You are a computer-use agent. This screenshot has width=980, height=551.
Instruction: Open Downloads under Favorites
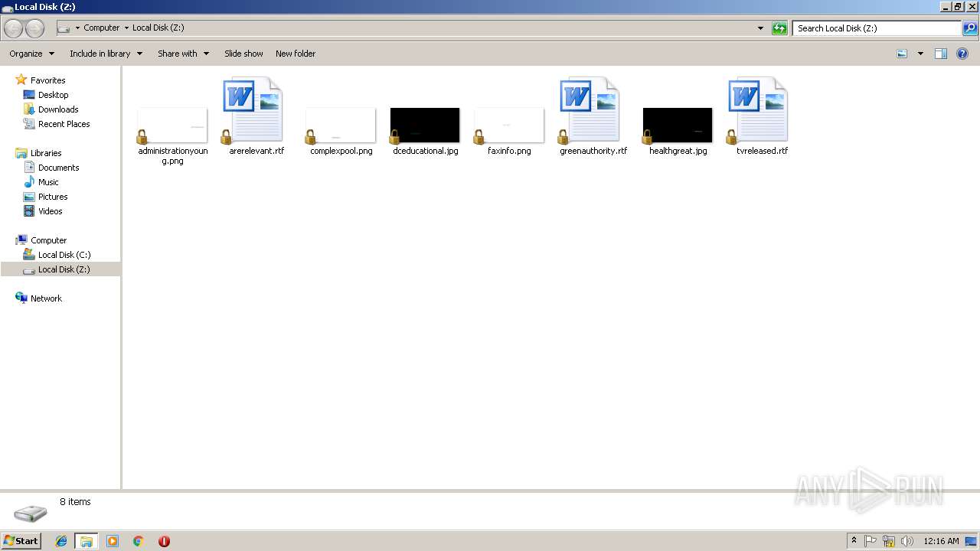coord(58,109)
